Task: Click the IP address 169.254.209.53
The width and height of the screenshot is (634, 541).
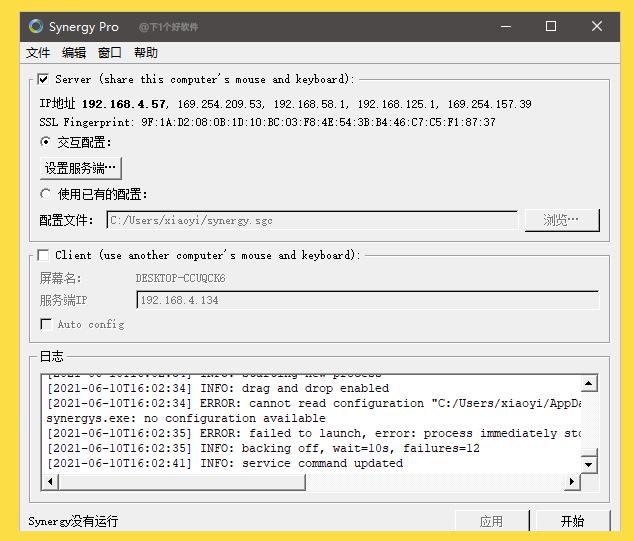Action: 221,104
